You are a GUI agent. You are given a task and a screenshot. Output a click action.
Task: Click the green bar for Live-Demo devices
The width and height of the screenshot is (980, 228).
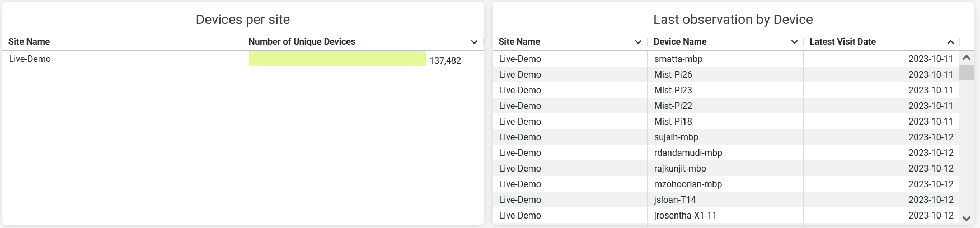click(x=337, y=59)
